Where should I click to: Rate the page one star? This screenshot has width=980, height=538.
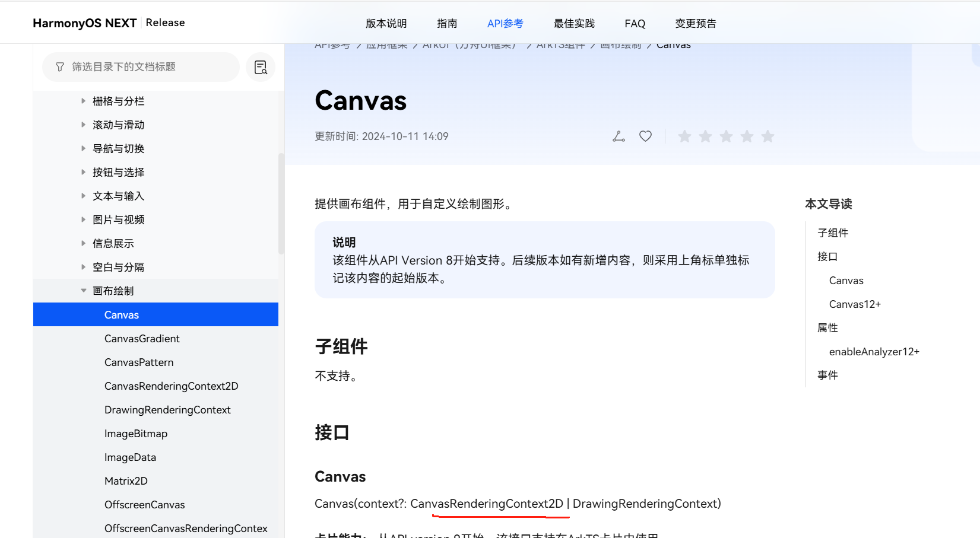(684, 136)
